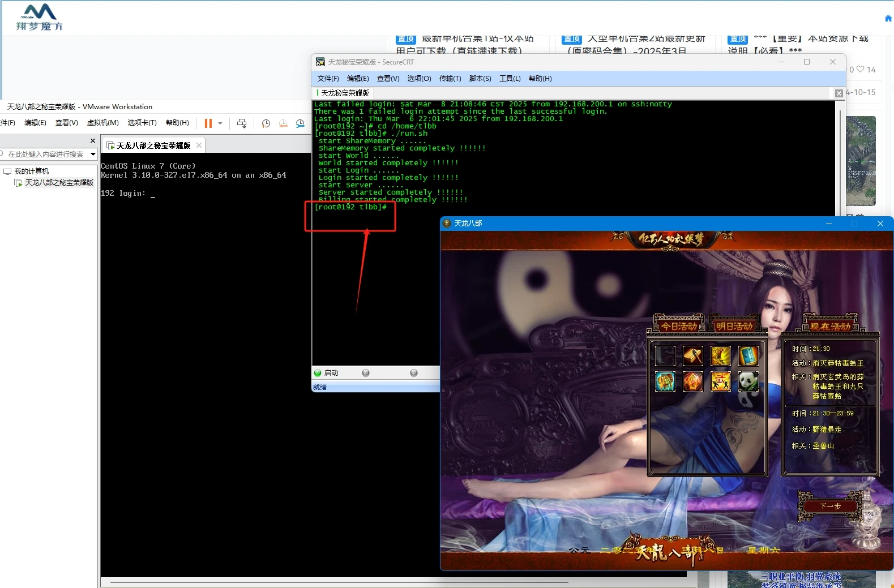Pause the virtual machine in VMware toolbar

(x=208, y=123)
